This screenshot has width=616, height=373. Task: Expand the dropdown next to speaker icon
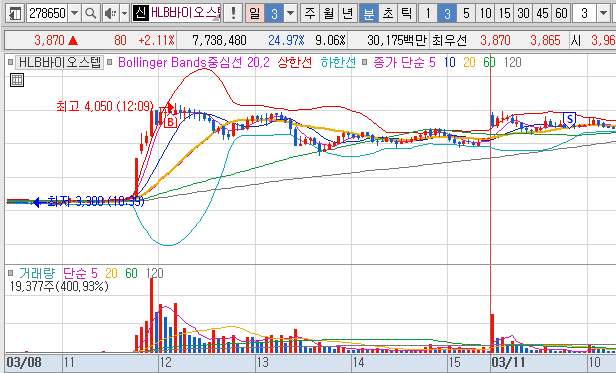(125, 13)
